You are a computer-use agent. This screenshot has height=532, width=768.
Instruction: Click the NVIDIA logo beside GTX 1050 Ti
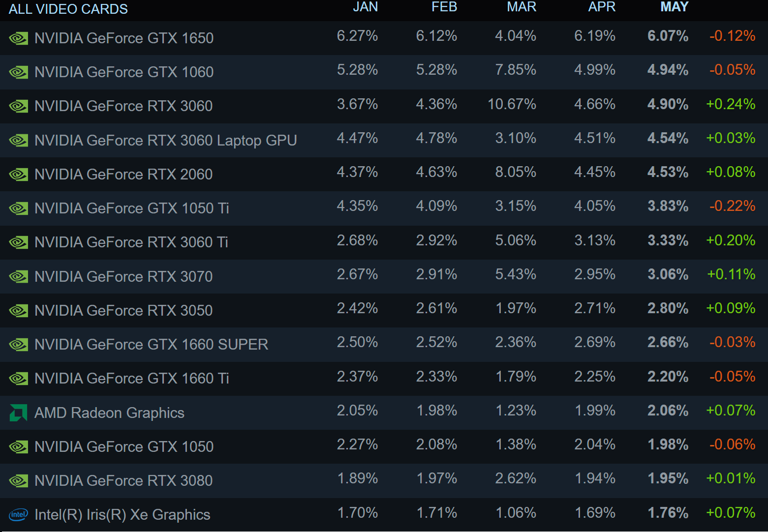[x=19, y=208]
